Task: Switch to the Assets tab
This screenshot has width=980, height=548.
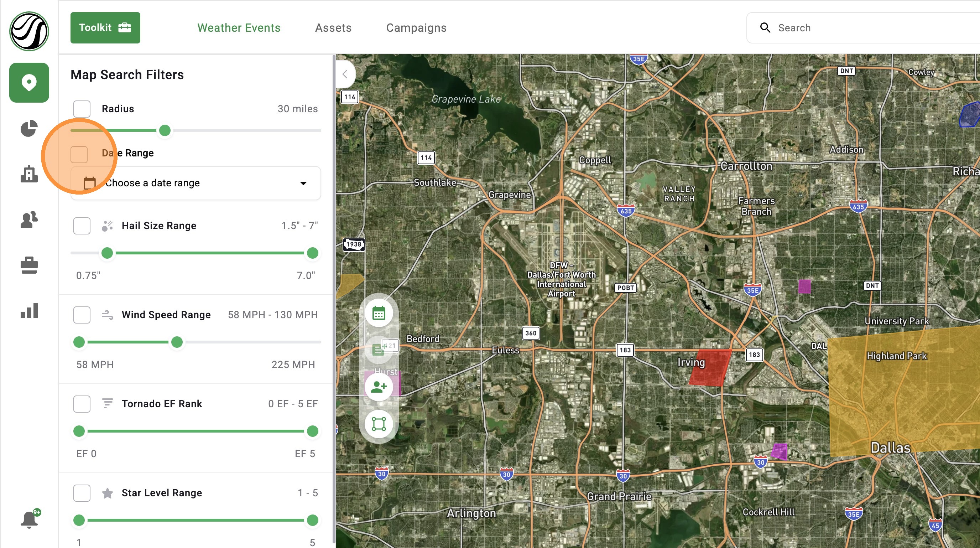Action: tap(333, 28)
